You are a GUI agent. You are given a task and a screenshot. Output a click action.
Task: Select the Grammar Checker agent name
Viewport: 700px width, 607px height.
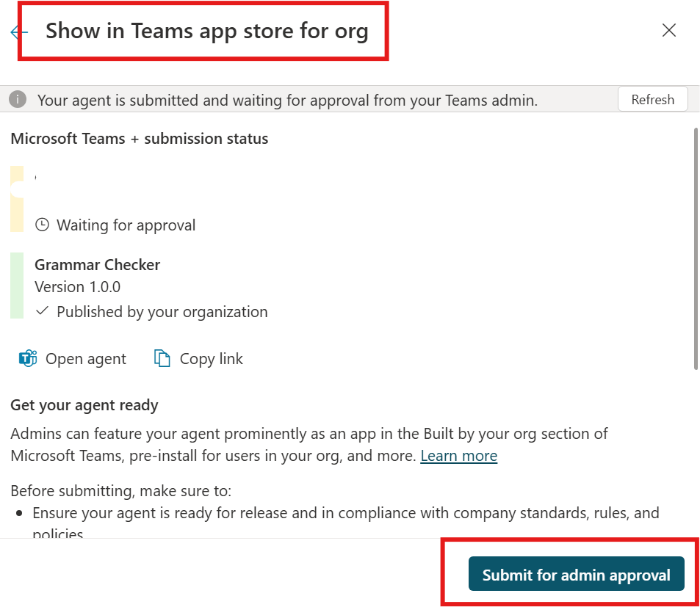pyautogui.click(x=97, y=264)
